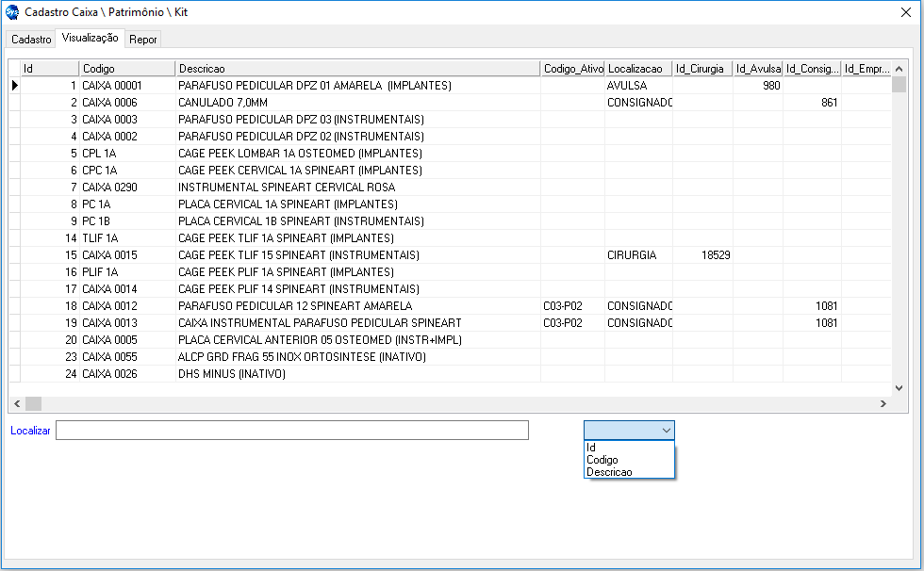Click the Descricao column header
Image resolution: width=924 pixels, height=571 pixels.
[357, 69]
